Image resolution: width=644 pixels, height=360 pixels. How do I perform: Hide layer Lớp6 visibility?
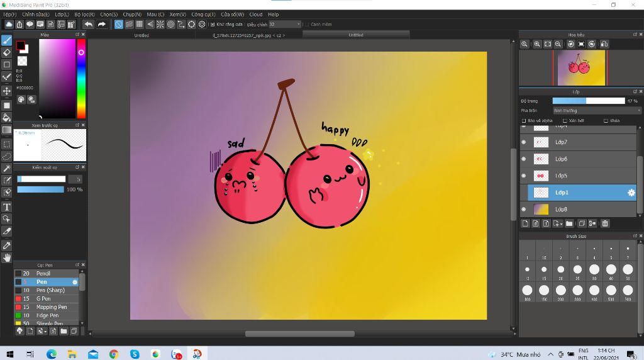pyautogui.click(x=524, y=159)
